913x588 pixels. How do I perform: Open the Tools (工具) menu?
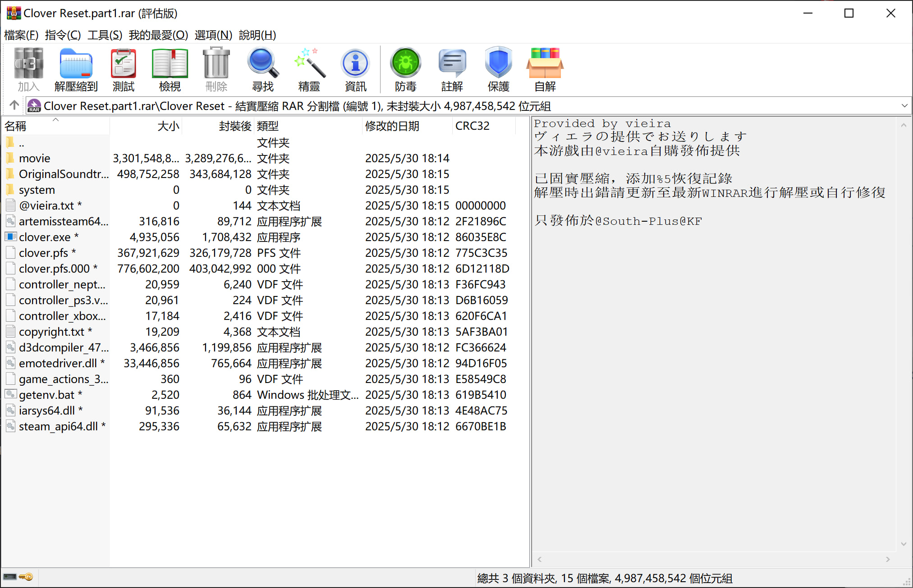pyautogui.click(x=105, y=35)
